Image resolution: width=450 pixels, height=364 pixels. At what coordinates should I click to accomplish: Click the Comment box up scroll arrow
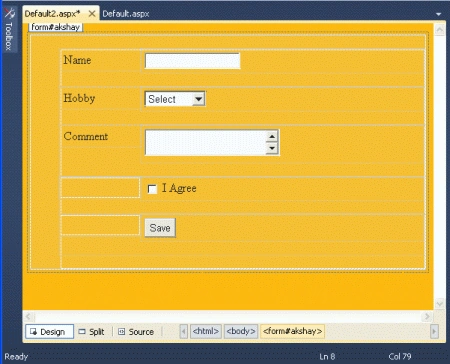(x=272, y=136)
